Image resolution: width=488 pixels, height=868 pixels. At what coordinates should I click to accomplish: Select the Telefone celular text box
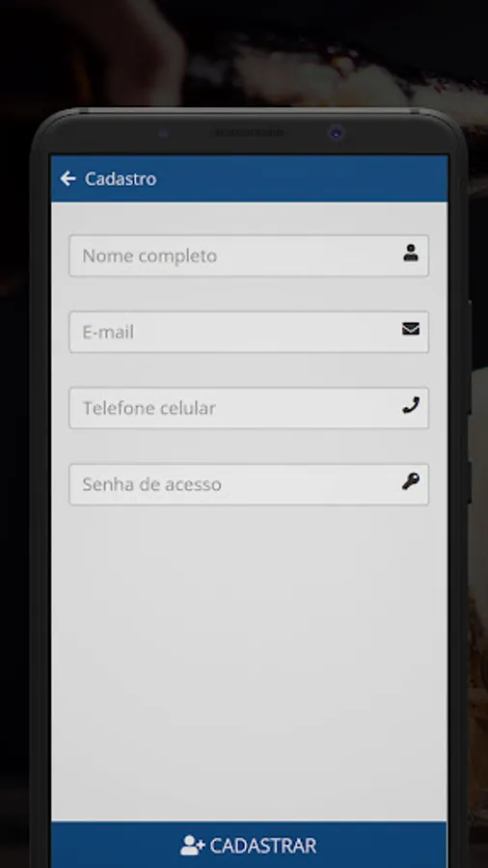(x=249, y=408)
